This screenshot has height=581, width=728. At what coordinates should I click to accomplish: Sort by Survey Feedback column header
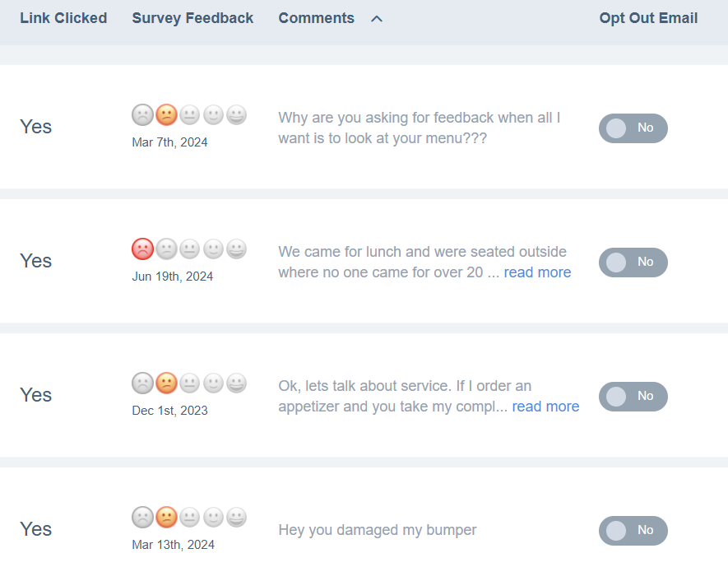click(x=192, y=18)
